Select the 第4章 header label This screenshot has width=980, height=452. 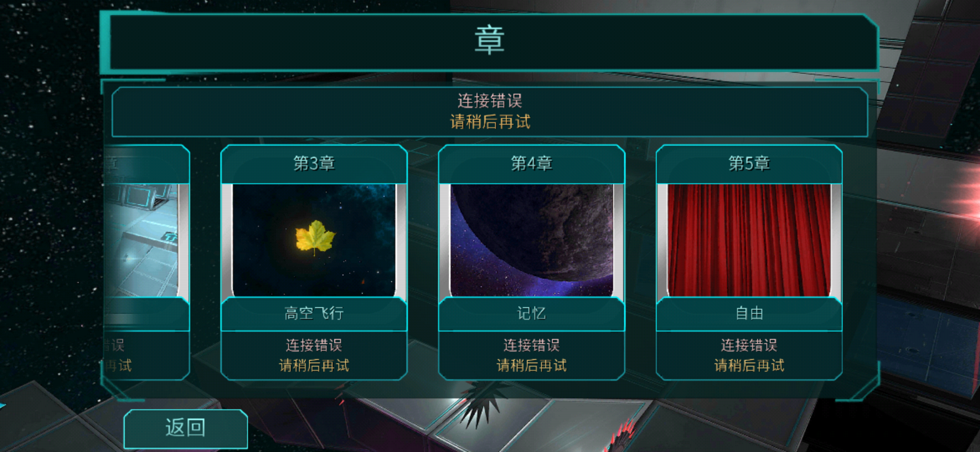click(x=531, y=164)
